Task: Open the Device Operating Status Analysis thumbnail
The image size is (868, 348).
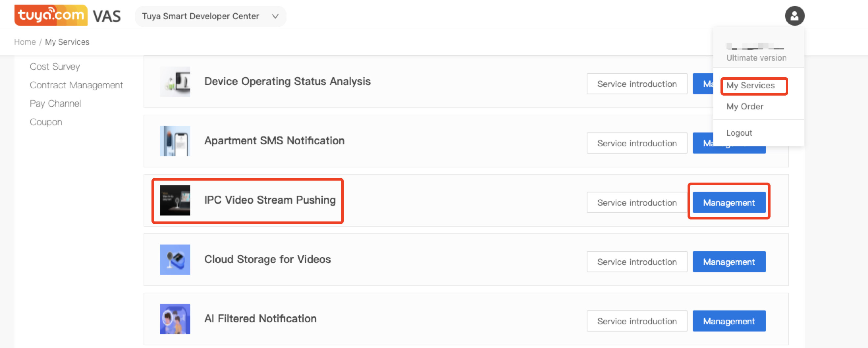Action: click(175, 82)
